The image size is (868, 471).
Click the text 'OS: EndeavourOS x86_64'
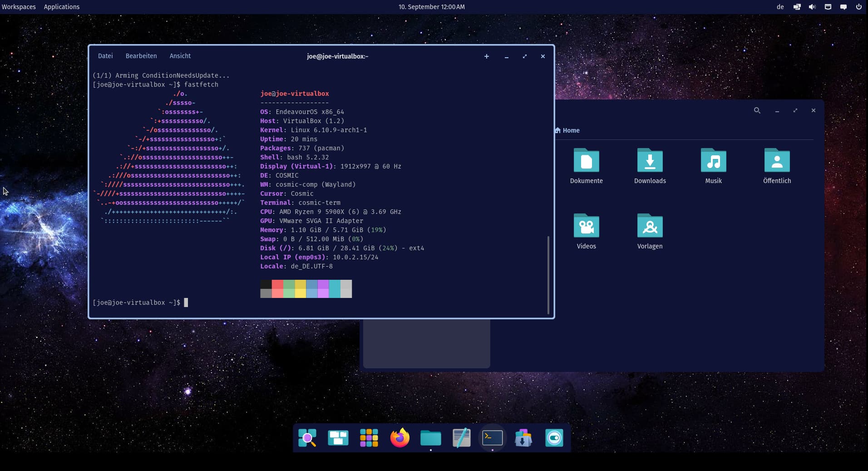point(302,112)
